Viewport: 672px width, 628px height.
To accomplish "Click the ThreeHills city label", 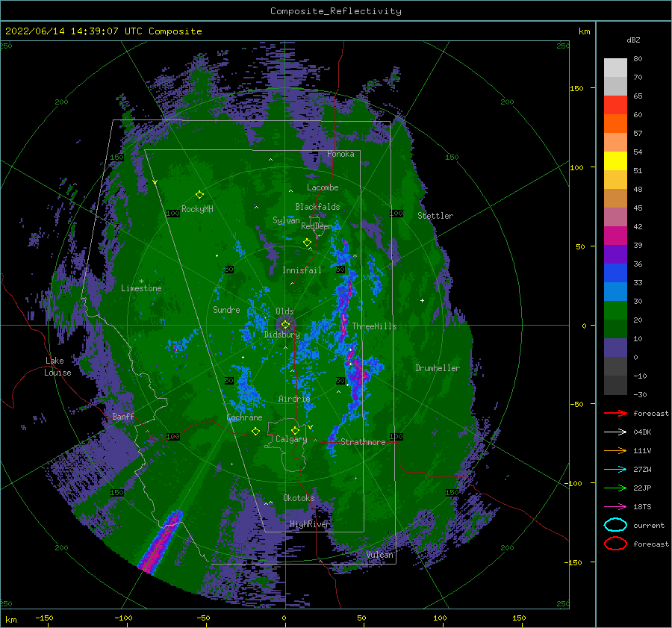I will tap(375, 326).
